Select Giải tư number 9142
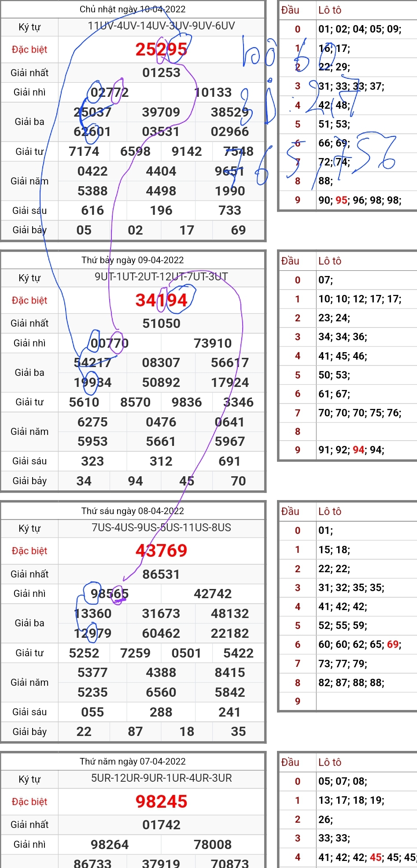 pos(187,151)
